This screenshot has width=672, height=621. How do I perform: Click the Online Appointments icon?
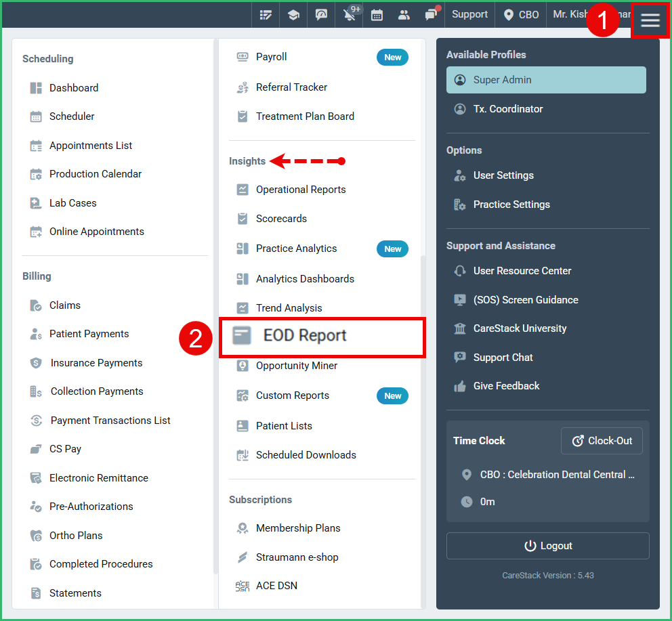pyautogui.click(x=36, y=232)
